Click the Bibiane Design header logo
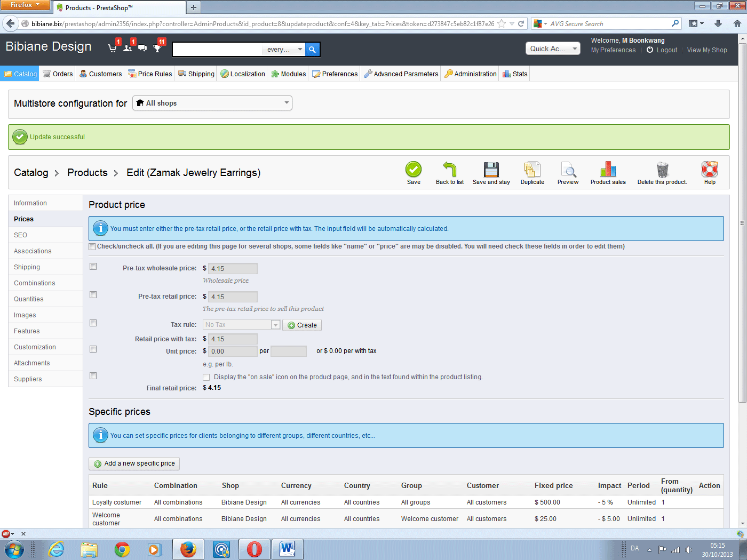This screenshot has width=747, height=560. coord(49,46)
